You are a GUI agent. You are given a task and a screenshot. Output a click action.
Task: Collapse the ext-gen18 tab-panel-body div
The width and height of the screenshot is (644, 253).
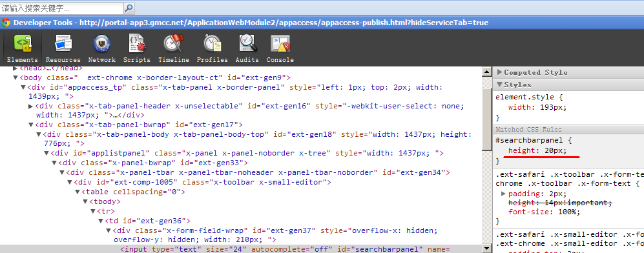pos(39,134)
